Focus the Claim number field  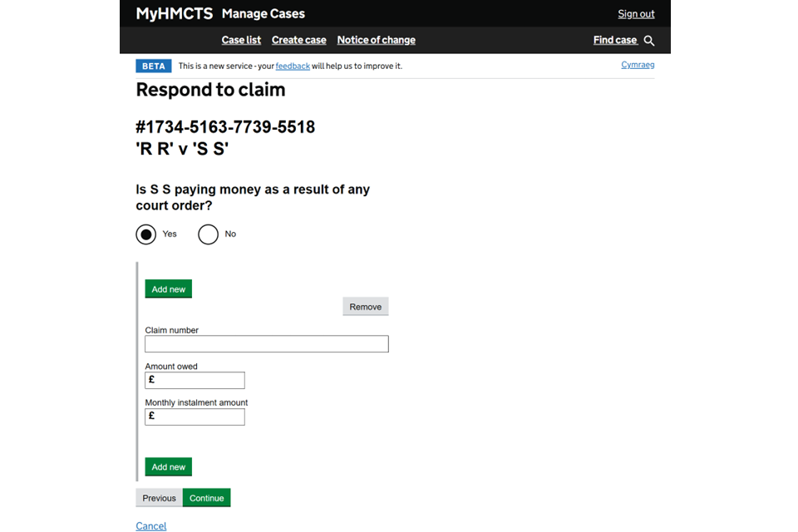click(266, 344)
